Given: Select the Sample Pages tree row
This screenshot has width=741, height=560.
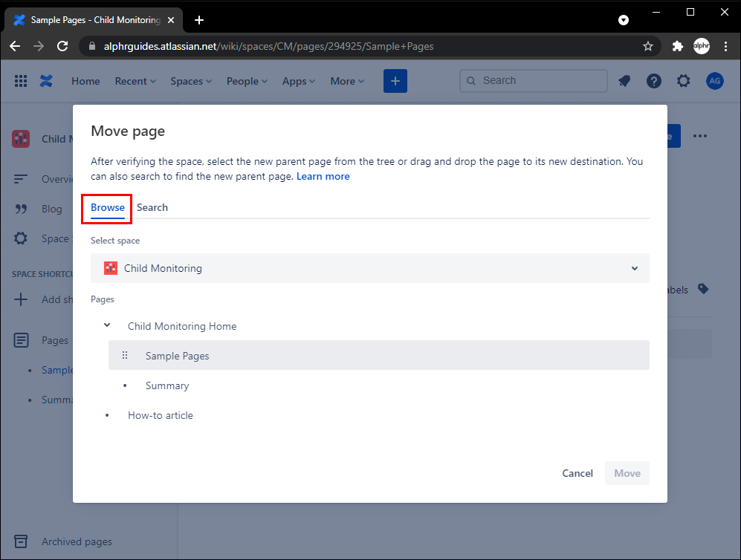Looking at the screenshot, I should pyautogui.click(x=379, y=355).
